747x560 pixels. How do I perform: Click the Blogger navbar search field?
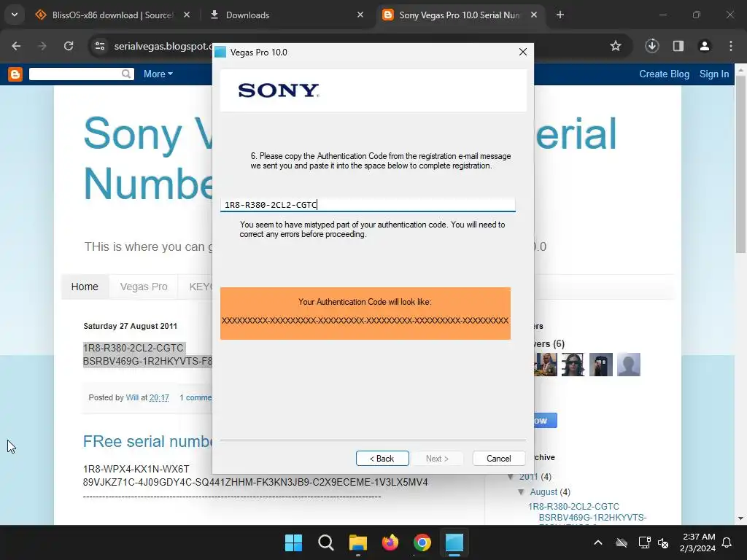[75, 74]
